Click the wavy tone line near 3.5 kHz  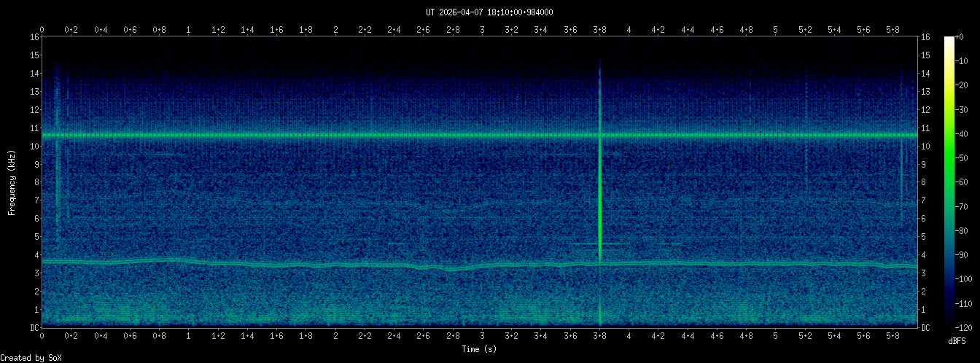pos(292,265)
